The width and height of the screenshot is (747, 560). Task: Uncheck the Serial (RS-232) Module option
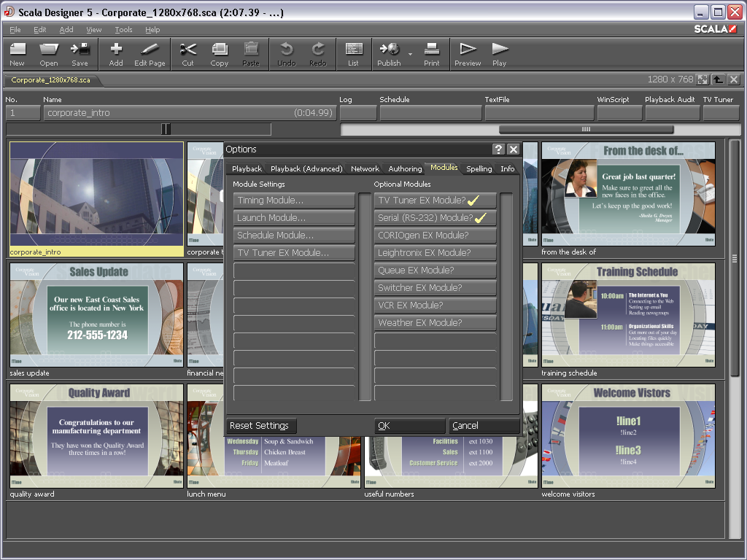(436, 218)
